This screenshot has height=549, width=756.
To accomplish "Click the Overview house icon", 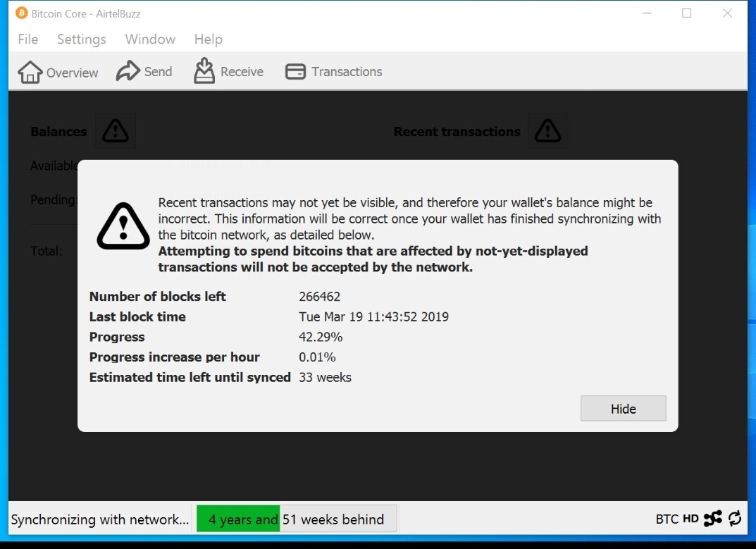I will (x=30, y=72).
